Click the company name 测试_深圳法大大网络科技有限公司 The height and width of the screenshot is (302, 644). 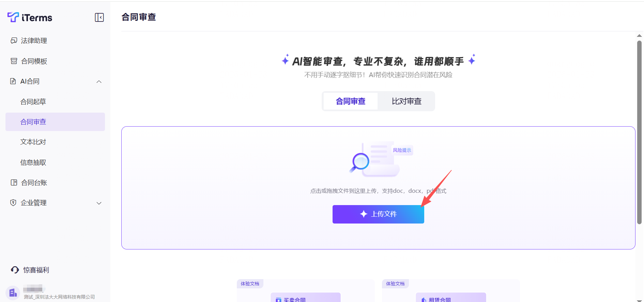pyautogui.click(x=59, y=297)
